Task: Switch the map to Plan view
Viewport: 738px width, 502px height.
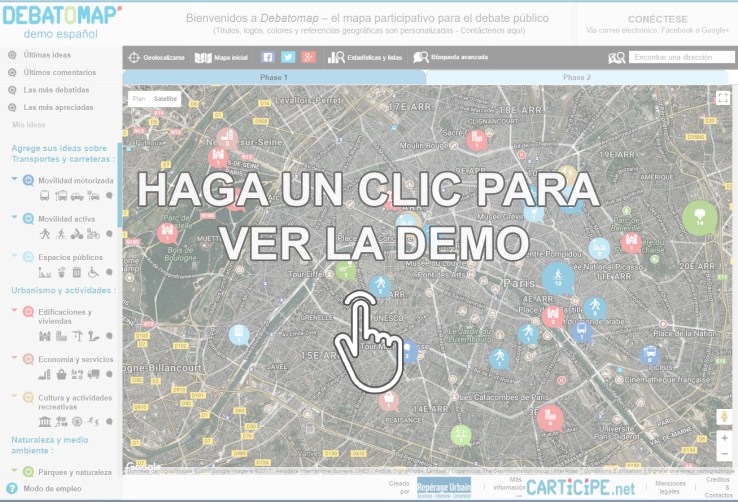Action: click(x=139, y=99)
